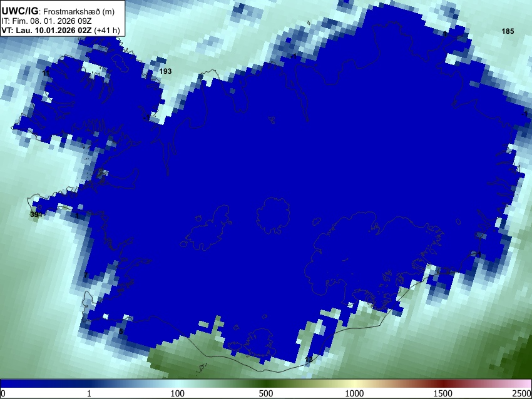The width and height of the screenshot is (532, 399).
Task: Click the "13" value on the south coast
Action: click(x=309, y=360)
